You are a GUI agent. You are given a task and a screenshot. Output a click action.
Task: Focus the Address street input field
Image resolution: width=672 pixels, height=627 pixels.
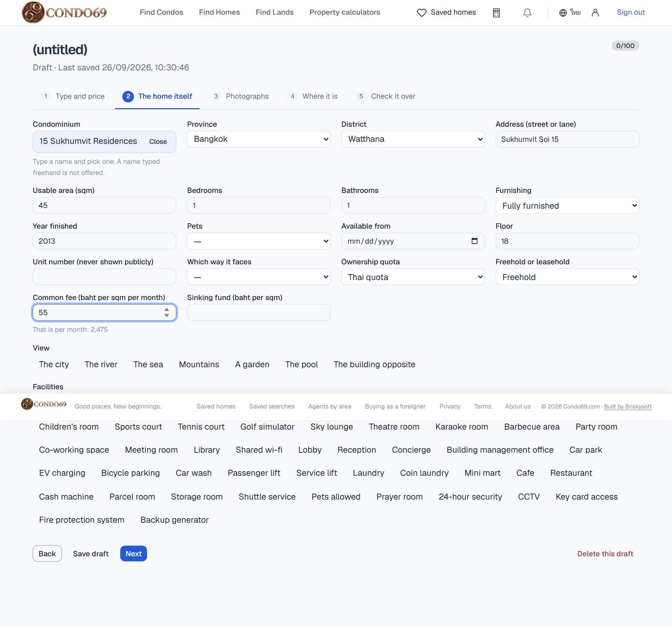[567, 139]
